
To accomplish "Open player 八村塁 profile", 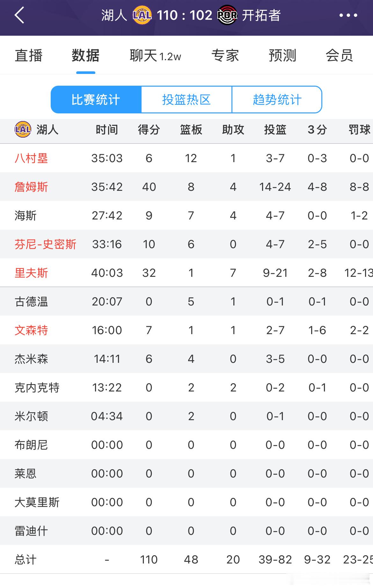I will [31, 158].
